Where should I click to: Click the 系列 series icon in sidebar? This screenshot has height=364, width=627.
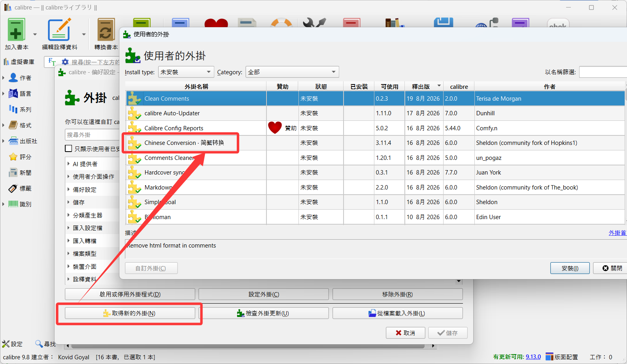(x=13, y=109)
